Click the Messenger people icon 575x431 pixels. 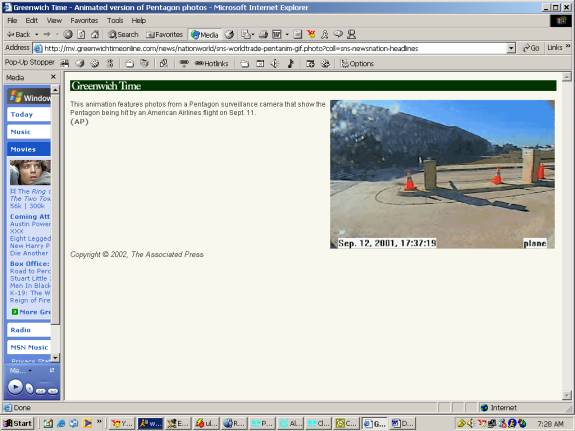(x=325, y=34)
